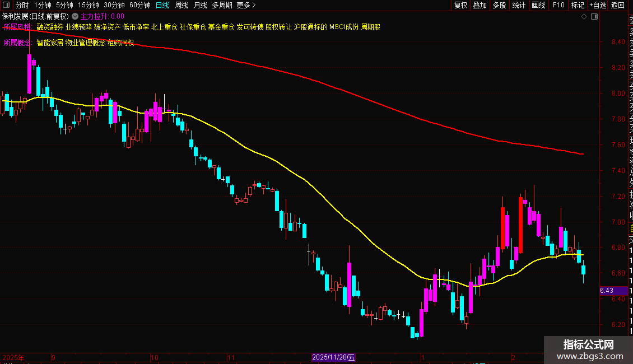The image size is (633, 364).
Task: Select the 60分钟 period
Action: click(x=140, y=5)
